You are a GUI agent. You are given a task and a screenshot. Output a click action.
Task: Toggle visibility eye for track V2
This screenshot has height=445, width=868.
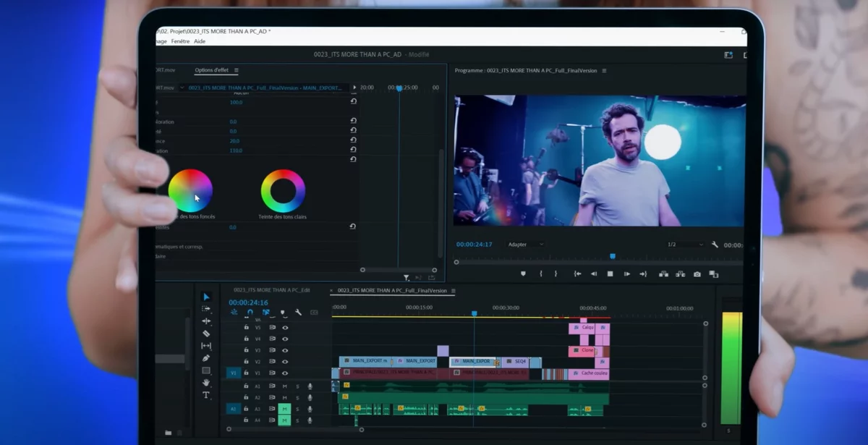pos(285,362)
